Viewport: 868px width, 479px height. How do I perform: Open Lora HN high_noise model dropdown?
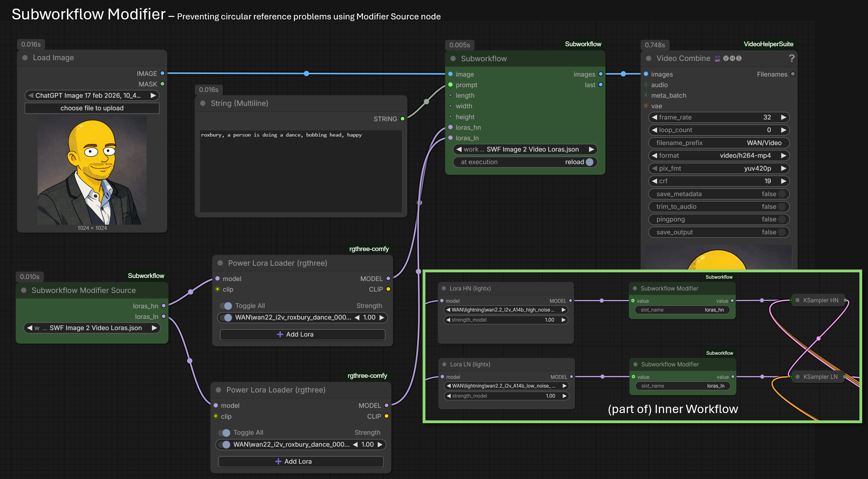point(506,310)
